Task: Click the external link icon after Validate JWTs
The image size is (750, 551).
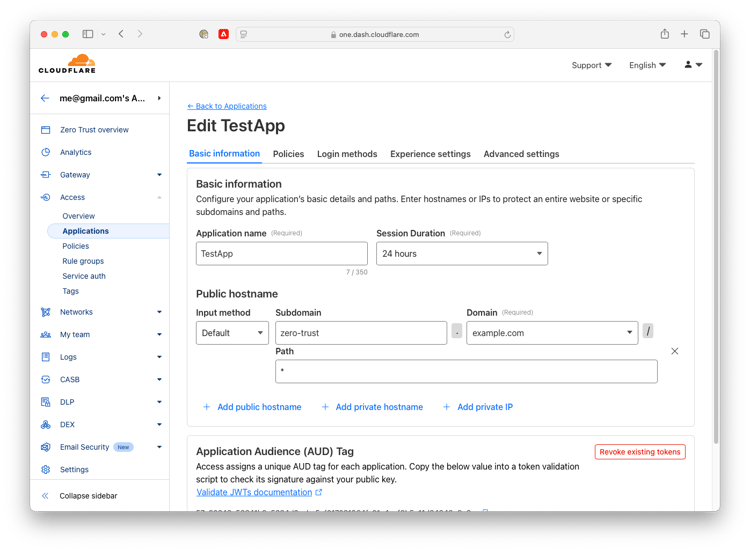Action: click(319, 492)
